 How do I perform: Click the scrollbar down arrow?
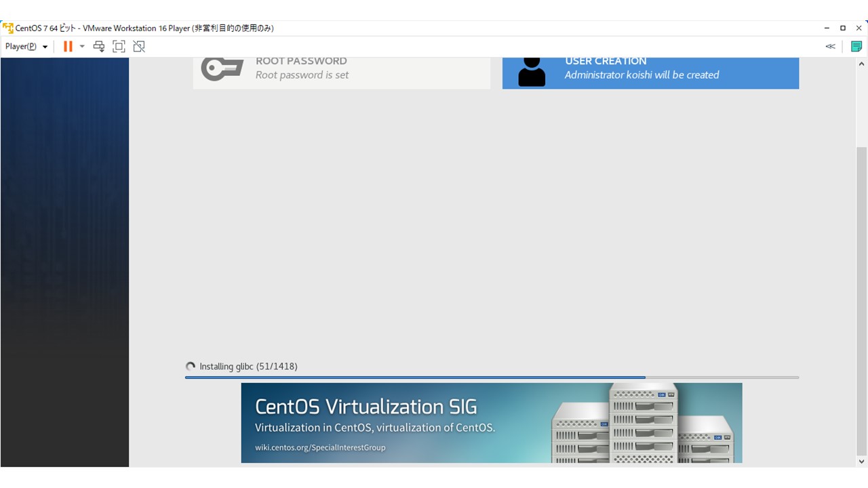coord(862,462)
